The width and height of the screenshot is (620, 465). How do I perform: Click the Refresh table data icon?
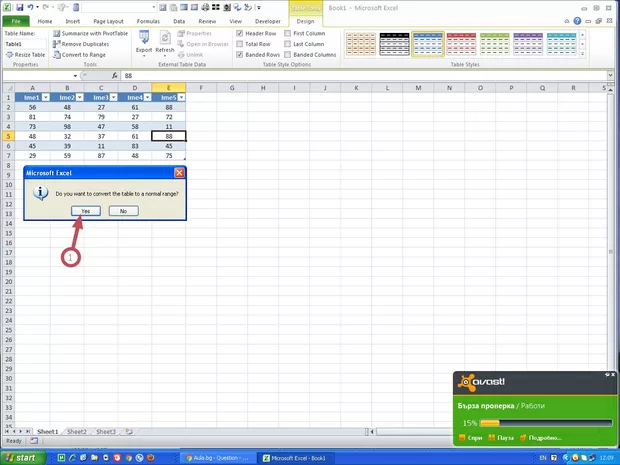pyautogui.click(x=164, y=41)
